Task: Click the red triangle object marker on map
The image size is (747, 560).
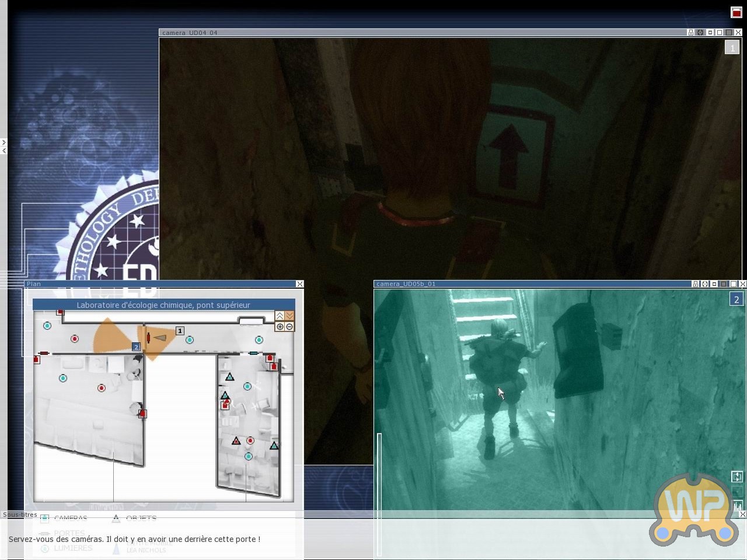Action: tap(236, 441)
